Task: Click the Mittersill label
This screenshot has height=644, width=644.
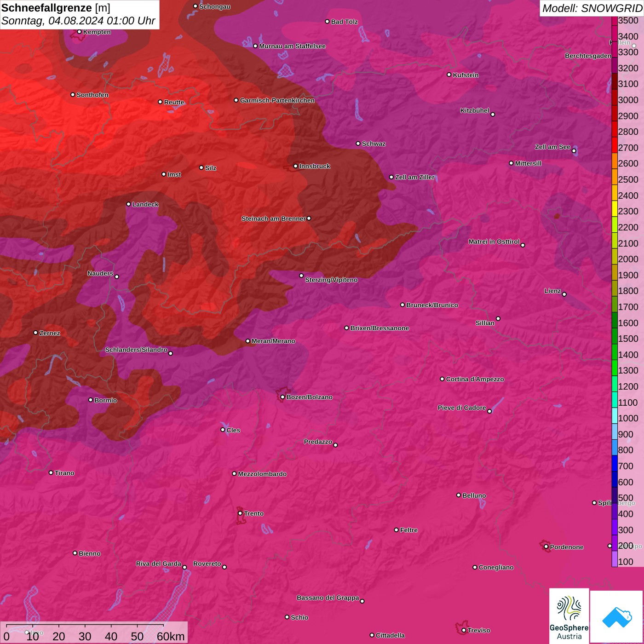Action: 528,163
